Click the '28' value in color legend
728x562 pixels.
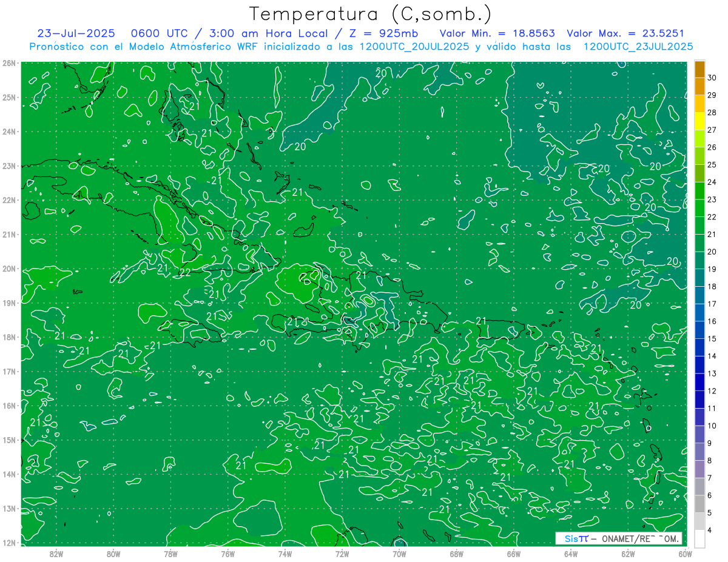(712, 113)
